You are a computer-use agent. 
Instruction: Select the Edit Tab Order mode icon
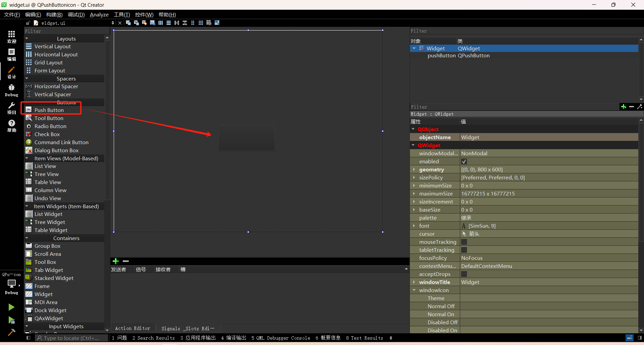pyautogui.click(x=152, y=23)
